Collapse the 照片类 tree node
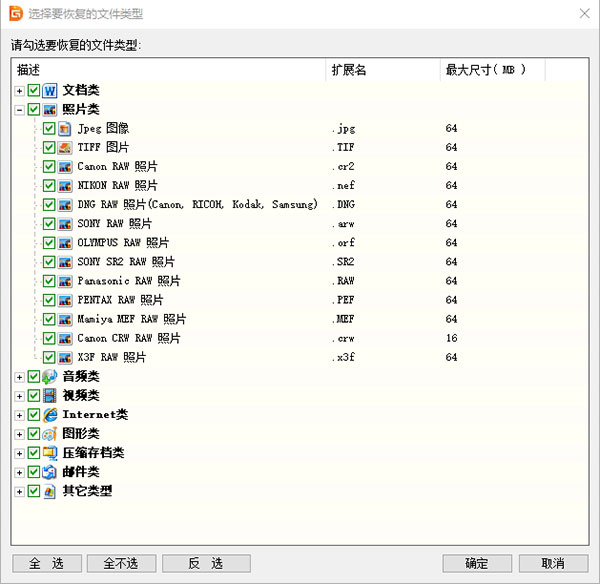Image resolution: width=600 pixels, height=584 pixels. [x=19, y=110]
